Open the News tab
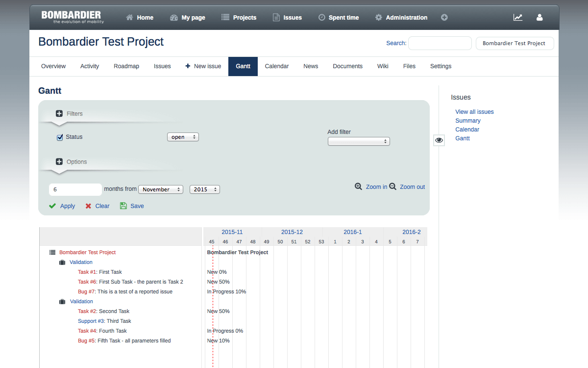The width and height of the screenshot is (588, 368). [x=311, y=66]
